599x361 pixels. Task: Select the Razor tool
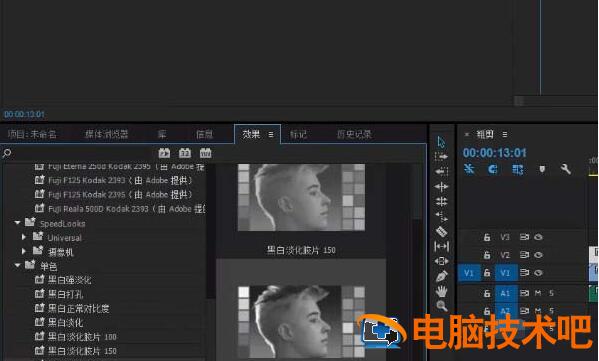(441, 231)
